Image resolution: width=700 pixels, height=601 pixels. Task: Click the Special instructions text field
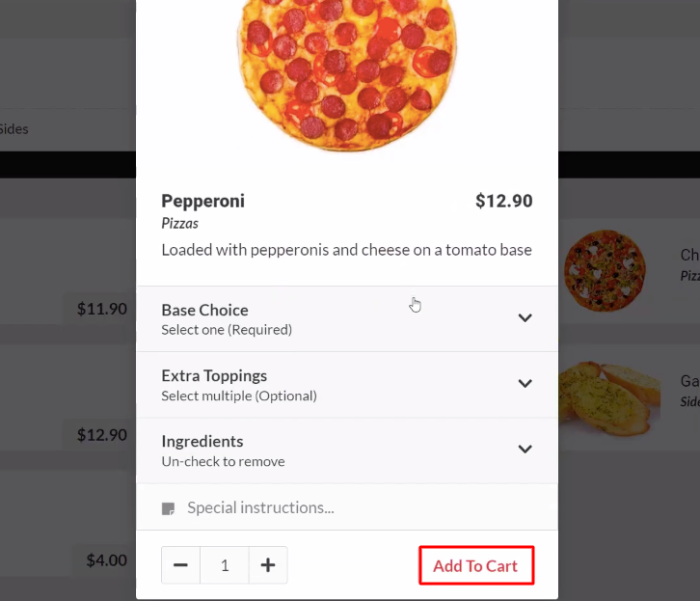360,507
